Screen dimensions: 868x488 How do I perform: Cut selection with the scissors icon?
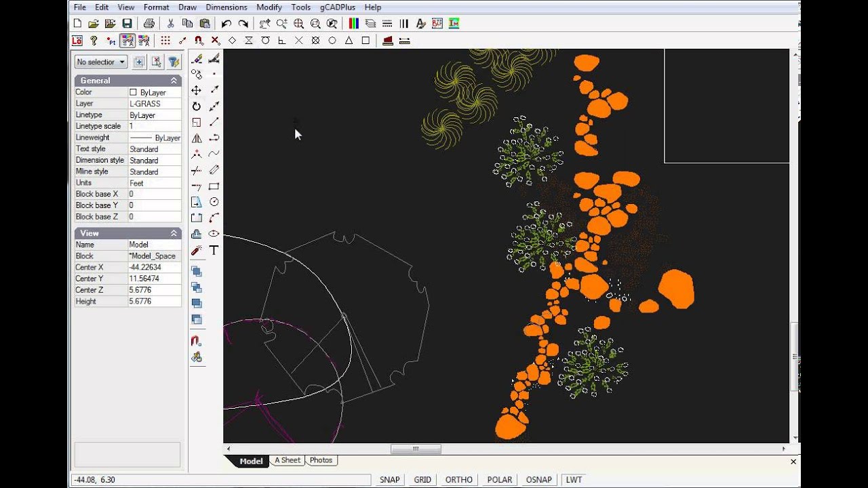(171, 24)
